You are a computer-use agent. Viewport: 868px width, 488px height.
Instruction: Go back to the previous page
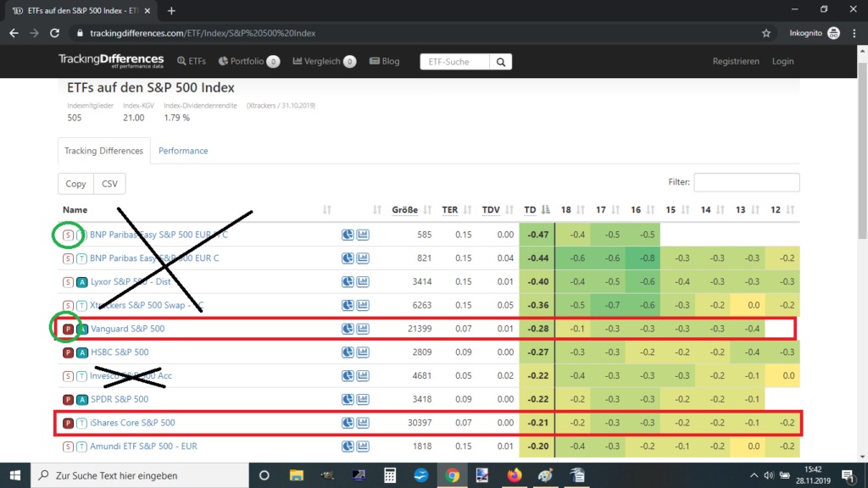[x=14, y=33]
